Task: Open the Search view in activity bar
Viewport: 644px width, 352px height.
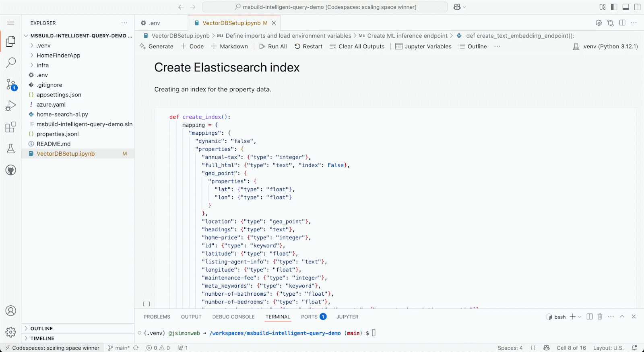Action: point(11,62)
